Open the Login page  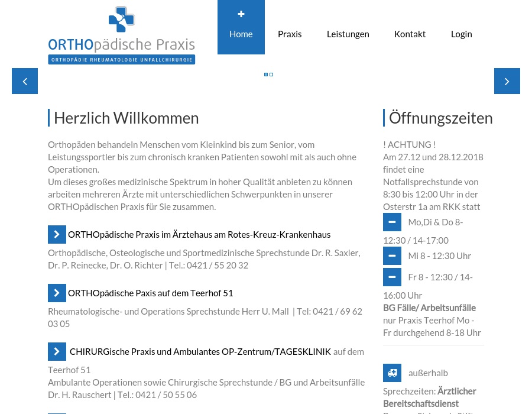(461, 34)
